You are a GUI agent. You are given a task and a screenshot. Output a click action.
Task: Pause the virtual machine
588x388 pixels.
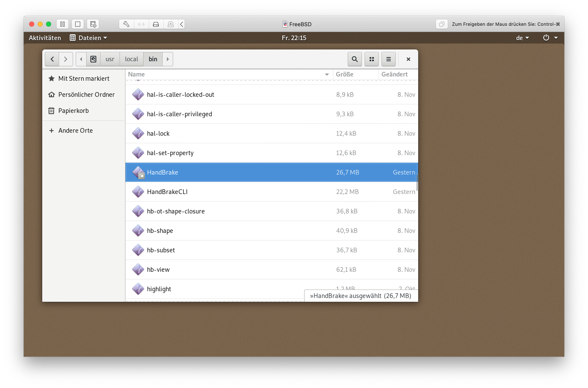coord(63,24)
